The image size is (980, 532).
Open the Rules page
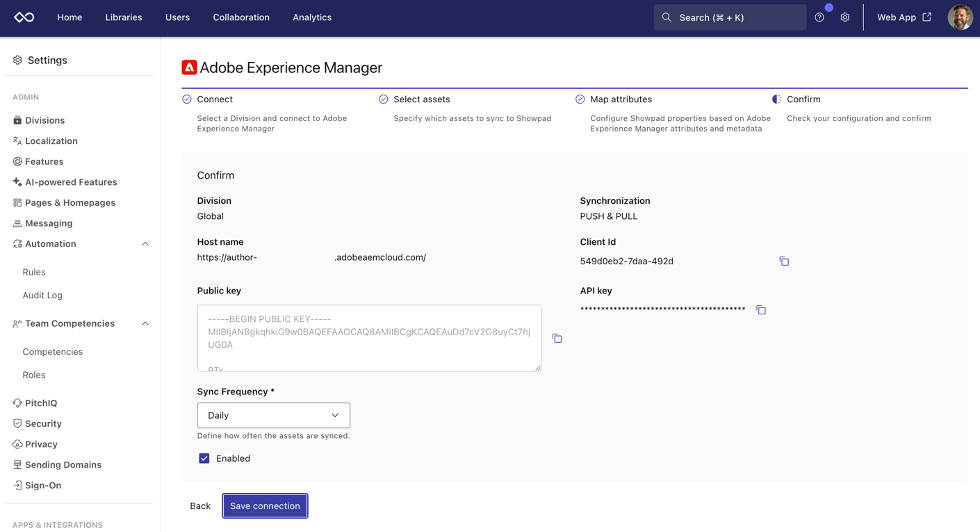point(34,273)
